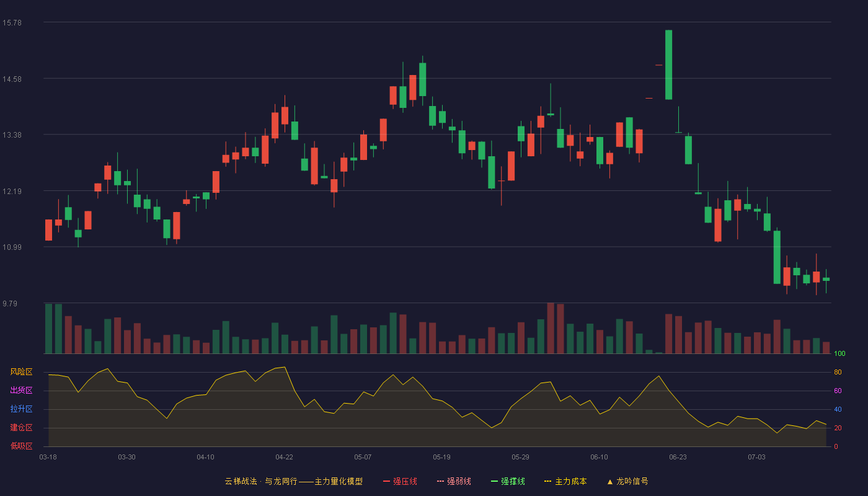Click the 05-07 date label
This screenshot has height=496, width=868.
[363, 457]
